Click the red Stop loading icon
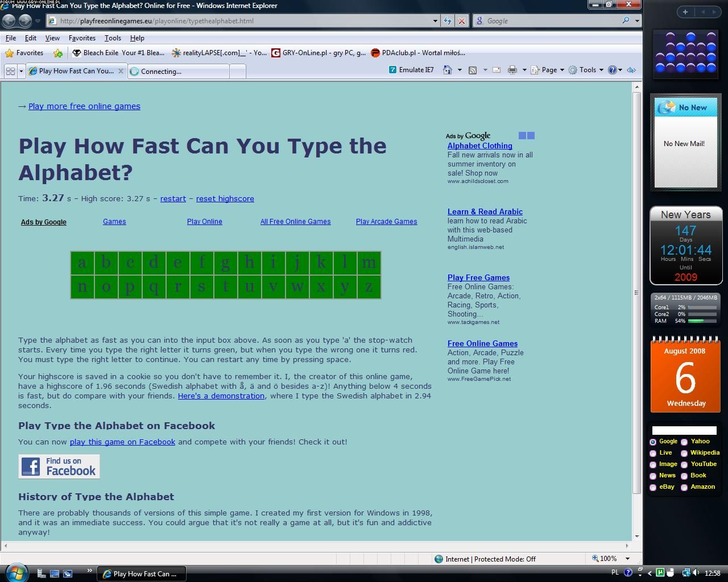The height and width of the screenshot is (582, 728). (x=462, y=20)
